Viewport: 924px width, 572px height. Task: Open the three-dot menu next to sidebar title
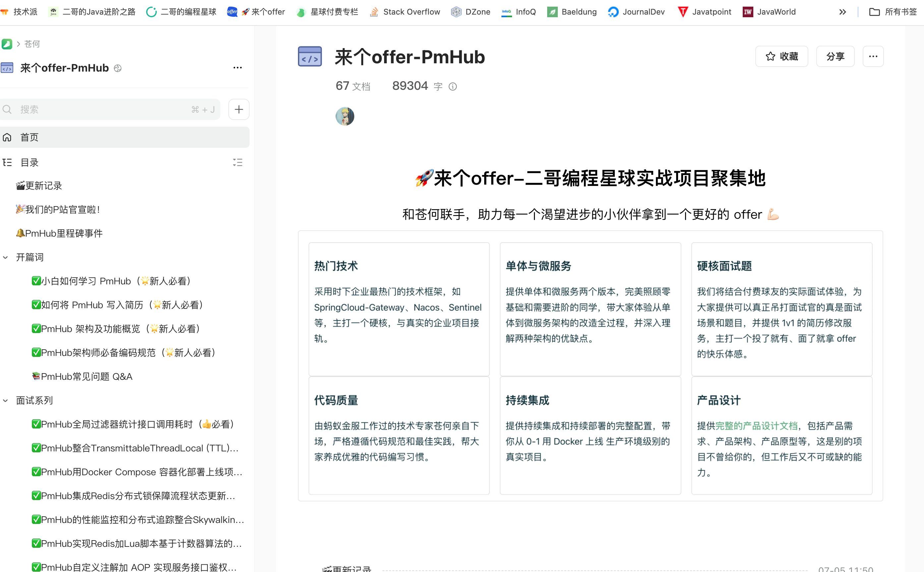238,68
